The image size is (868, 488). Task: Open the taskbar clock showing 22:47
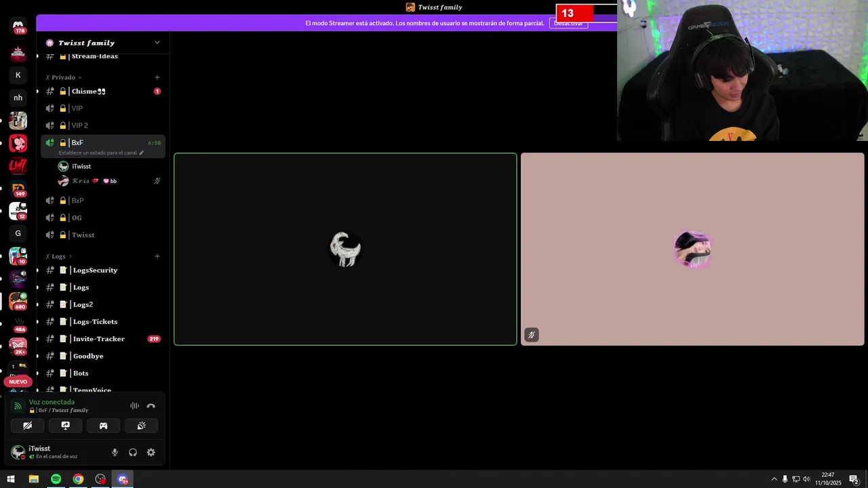(x=828, y=479)
